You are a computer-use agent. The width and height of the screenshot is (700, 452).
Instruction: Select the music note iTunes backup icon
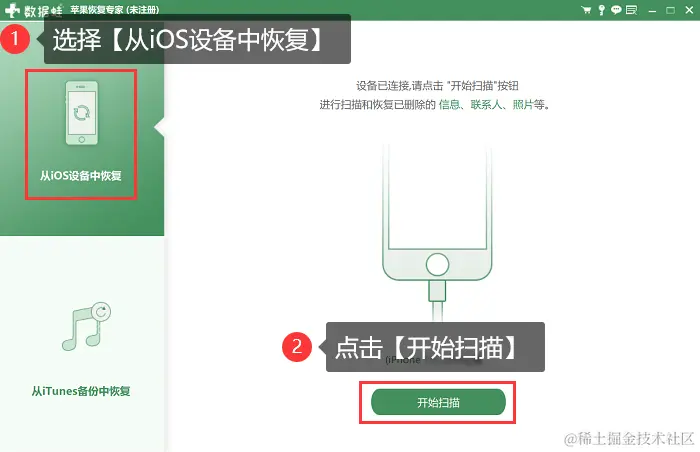[x=86, y=326]
